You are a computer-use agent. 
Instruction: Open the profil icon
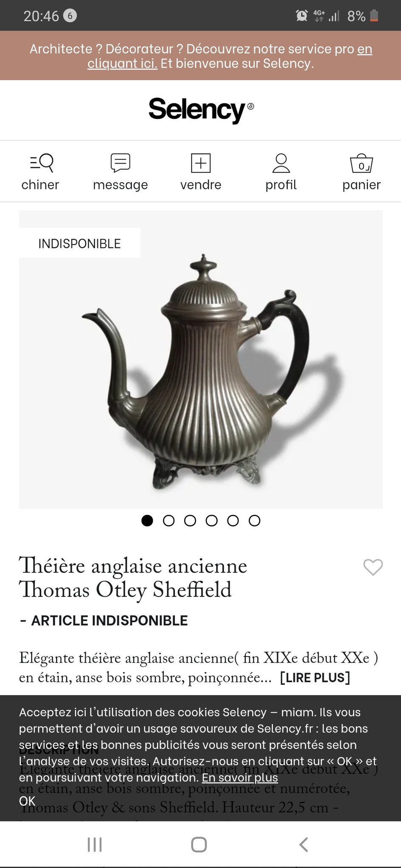[281, 163]
